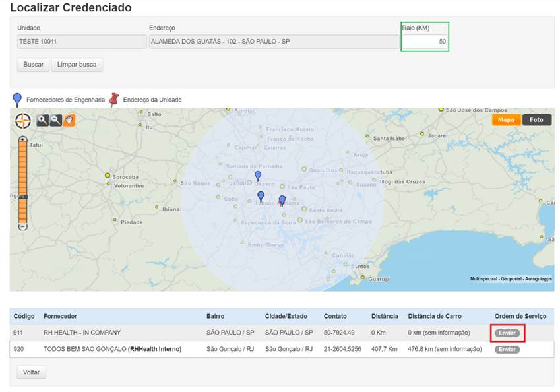Click the blue pin over the red unit marker
This screenshot has height=392, width=560.
click(282, 200)
